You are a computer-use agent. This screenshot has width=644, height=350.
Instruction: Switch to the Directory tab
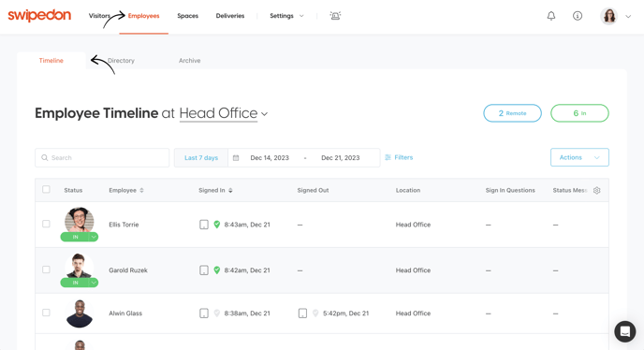(x=121, y=61)
